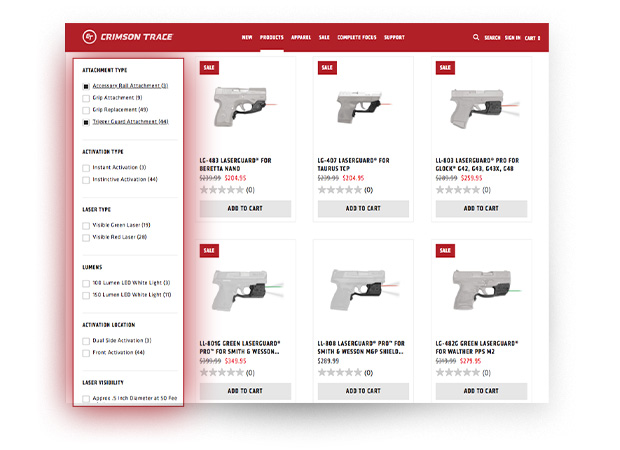Click the SALE badge on LL-803 Laserguard Pro
The image size is (620, 450).
pos(445,68)
